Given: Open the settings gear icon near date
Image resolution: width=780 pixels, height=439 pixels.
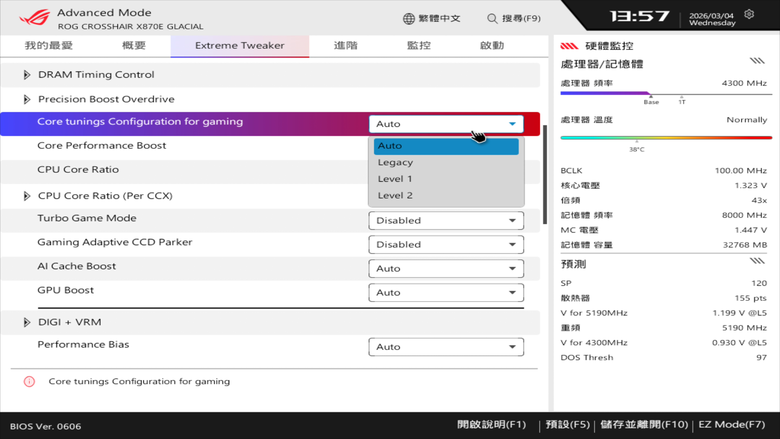Looking at the screenshot, I should [749, 14].
